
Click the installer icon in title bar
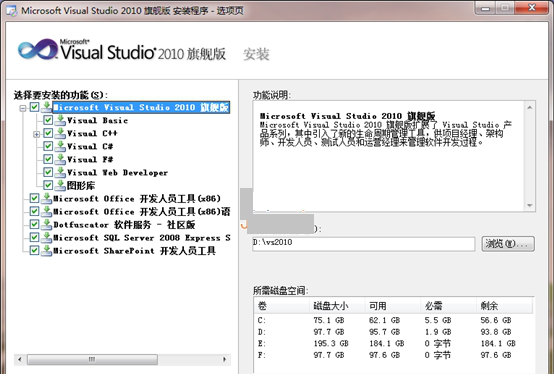pos(11,11)
